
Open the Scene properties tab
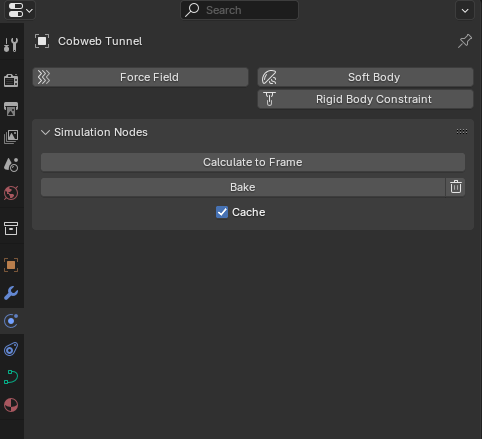coord(11,165)
